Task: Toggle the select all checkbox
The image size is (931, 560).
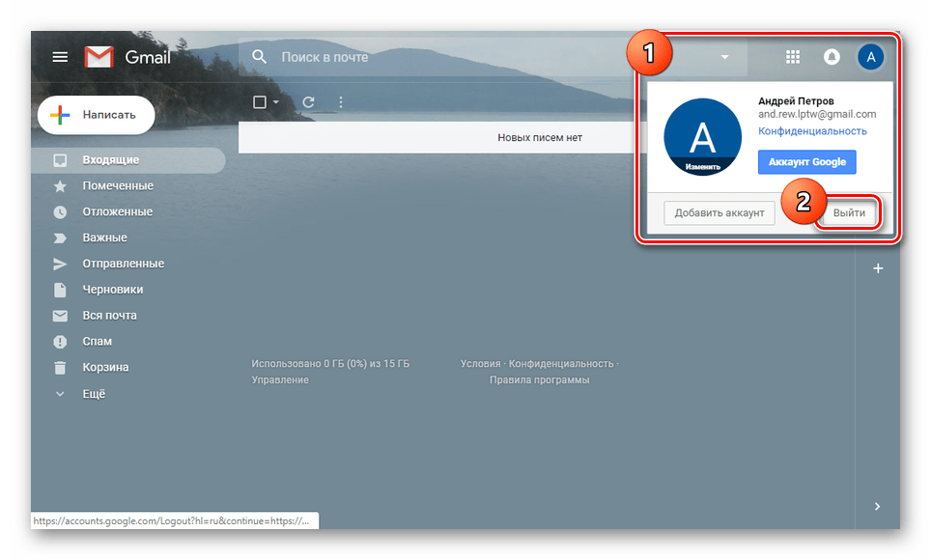Action: pyautogui.click(x=260, y=102)
